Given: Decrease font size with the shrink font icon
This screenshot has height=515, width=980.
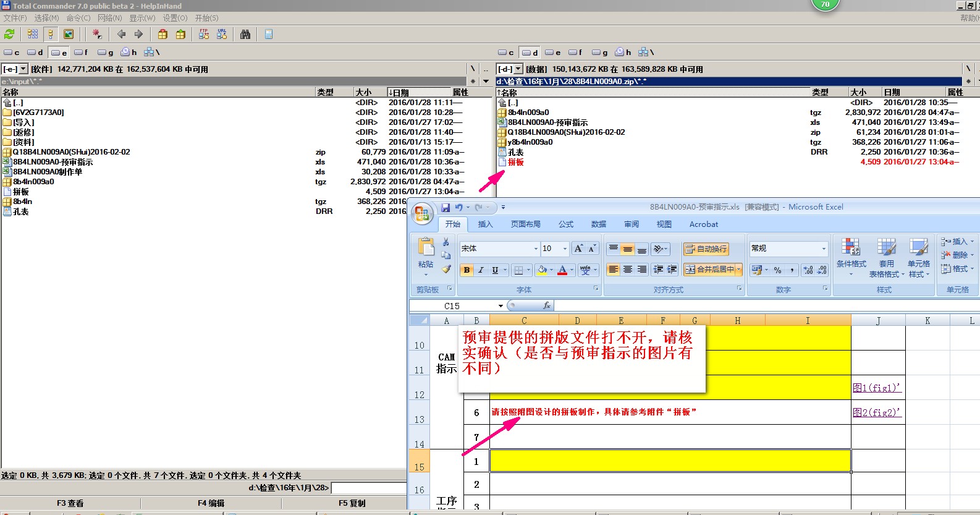Looking at the screenshot, I should 592,249.
